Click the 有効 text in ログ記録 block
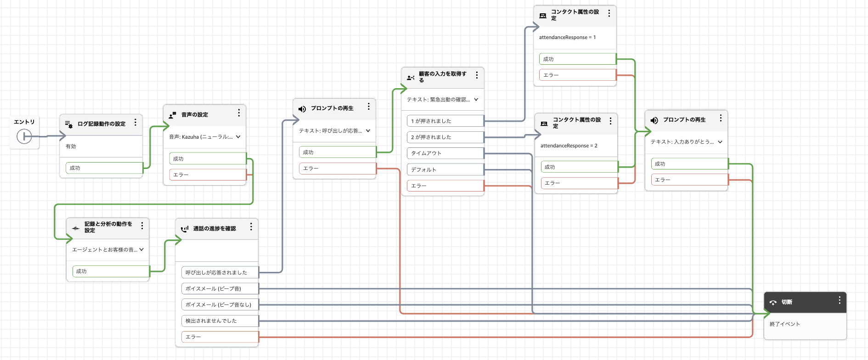Screen dimensions: 868x360 [71, 146]
